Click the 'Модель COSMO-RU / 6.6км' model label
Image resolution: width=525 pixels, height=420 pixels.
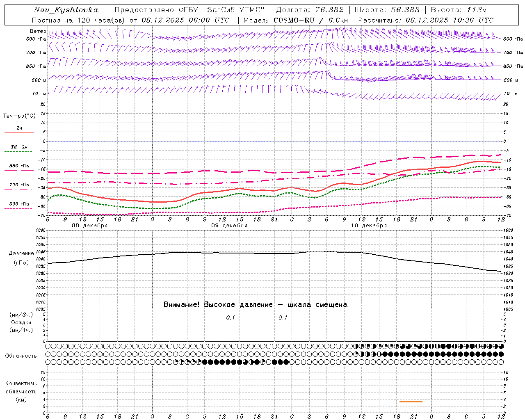[x=296, y=20]
